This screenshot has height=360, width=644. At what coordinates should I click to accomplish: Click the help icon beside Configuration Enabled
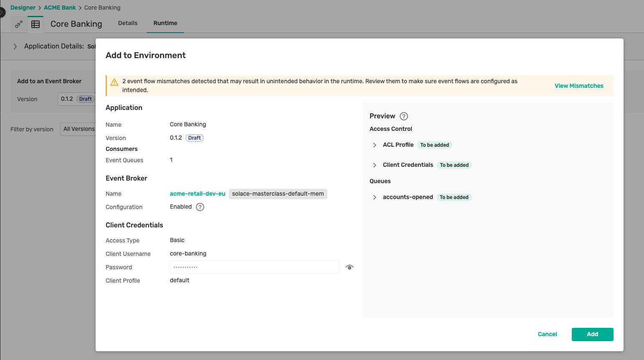200,207
